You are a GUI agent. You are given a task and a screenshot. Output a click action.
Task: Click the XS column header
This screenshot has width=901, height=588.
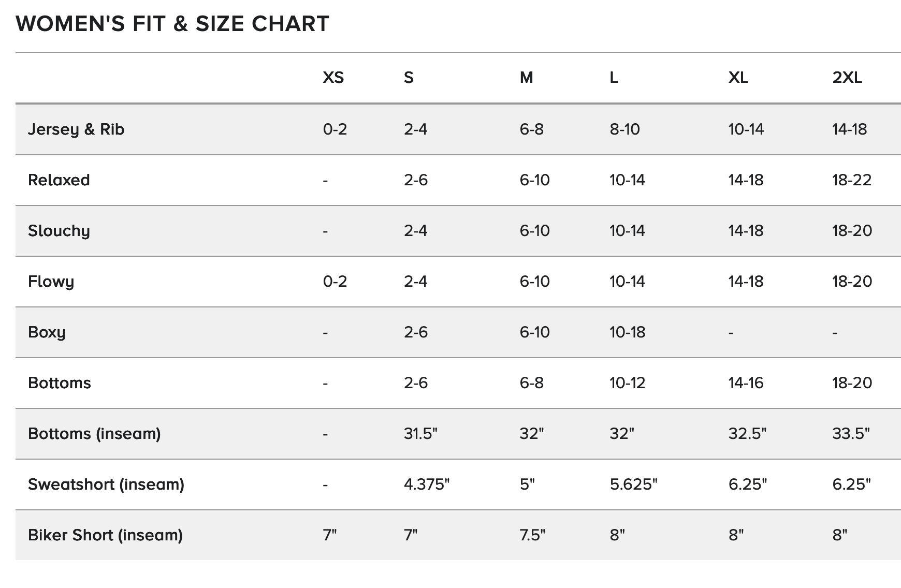pos(333,78)
